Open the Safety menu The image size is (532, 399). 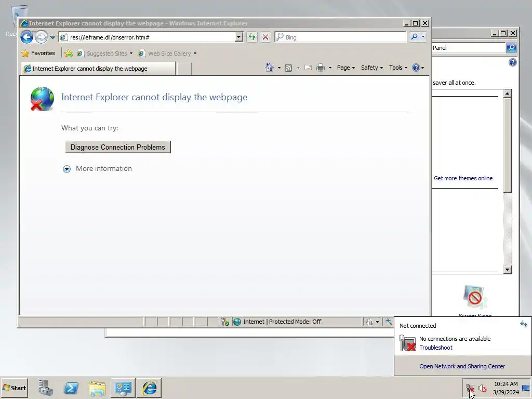(x=372, y=68)
